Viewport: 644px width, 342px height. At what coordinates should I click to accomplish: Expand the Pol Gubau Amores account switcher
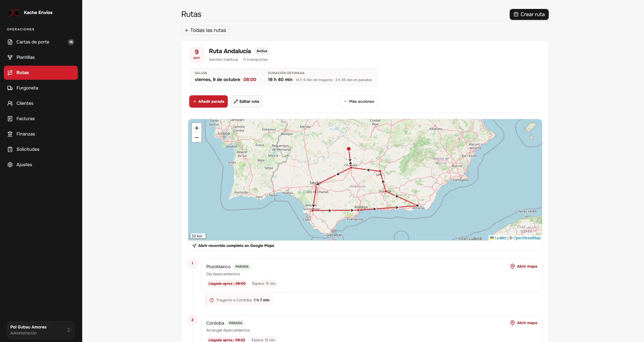point(41,330)
